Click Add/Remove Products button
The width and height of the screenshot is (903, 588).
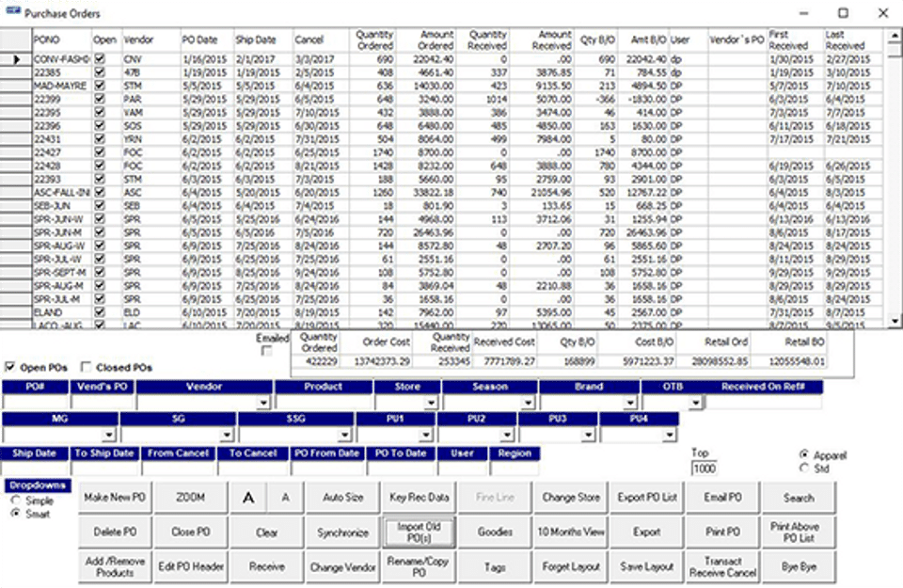115,566
